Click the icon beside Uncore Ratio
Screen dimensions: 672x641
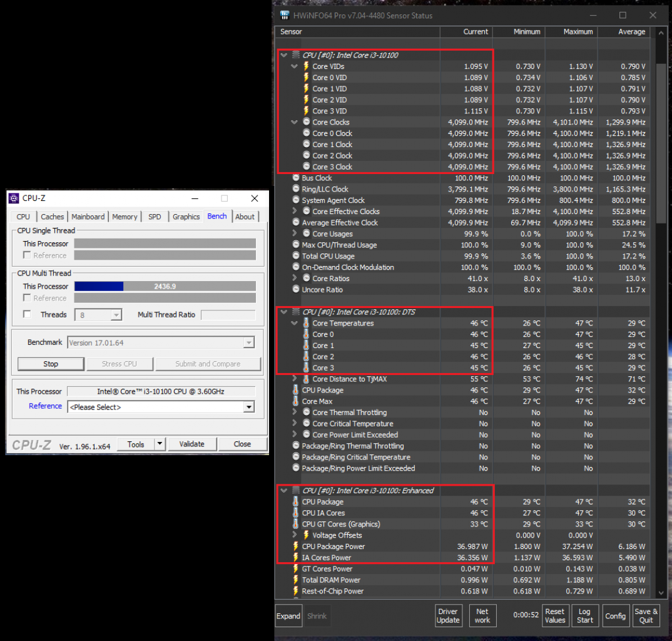click(296, 289)
